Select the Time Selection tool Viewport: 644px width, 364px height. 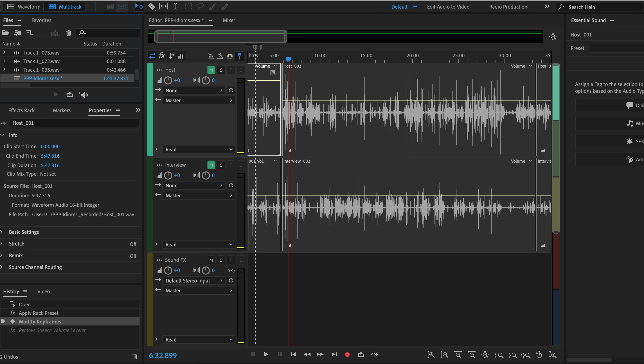point(176,7)
